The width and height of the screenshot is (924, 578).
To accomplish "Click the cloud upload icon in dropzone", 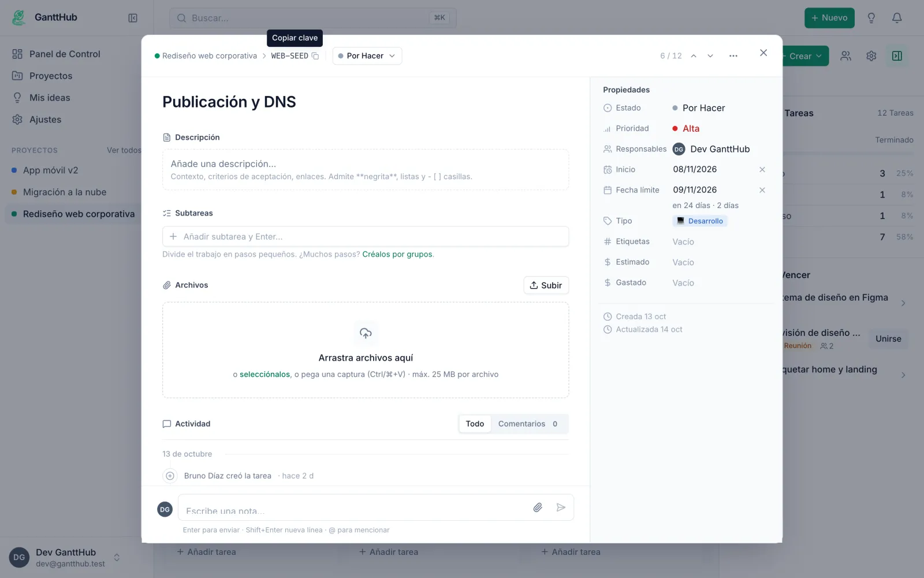I will [366, 333].
